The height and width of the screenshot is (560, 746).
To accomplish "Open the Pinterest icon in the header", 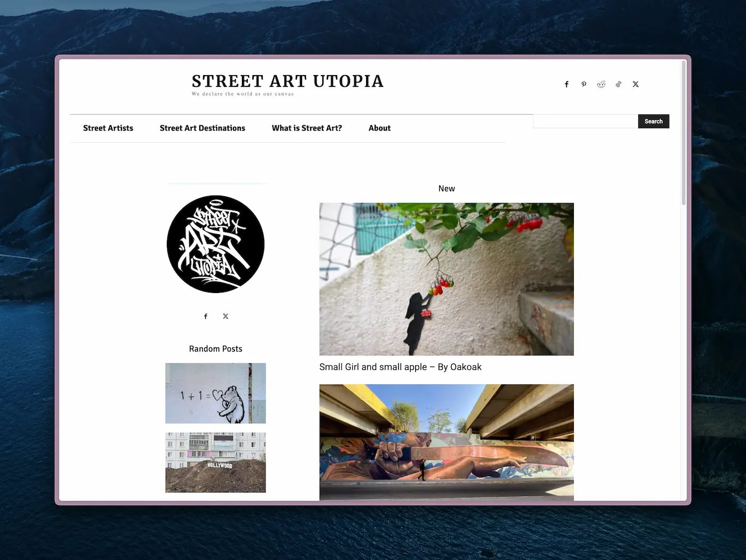I will (584, 84).
